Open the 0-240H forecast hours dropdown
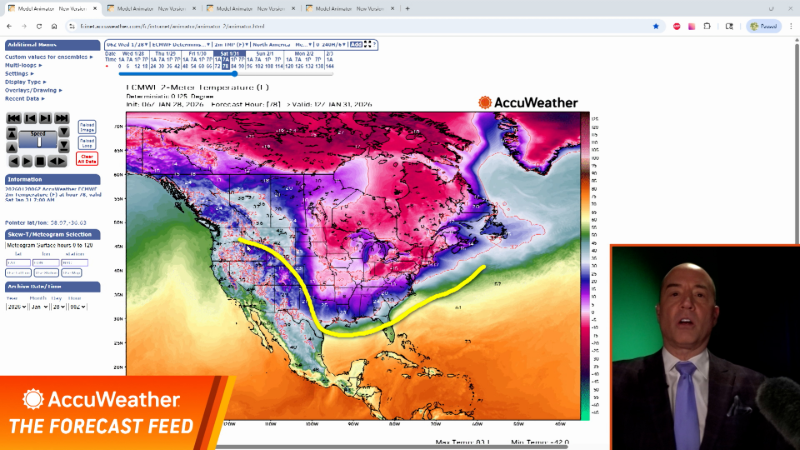 point(331,44)
